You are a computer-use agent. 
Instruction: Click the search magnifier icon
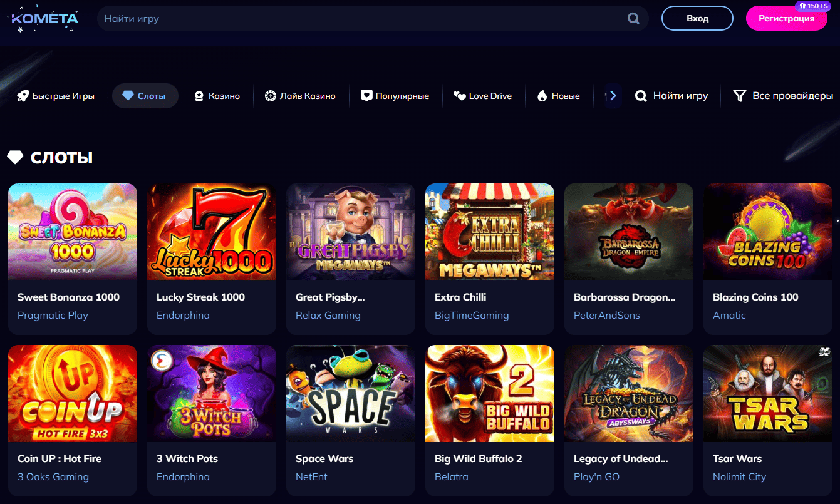click(x=633, y=18)
